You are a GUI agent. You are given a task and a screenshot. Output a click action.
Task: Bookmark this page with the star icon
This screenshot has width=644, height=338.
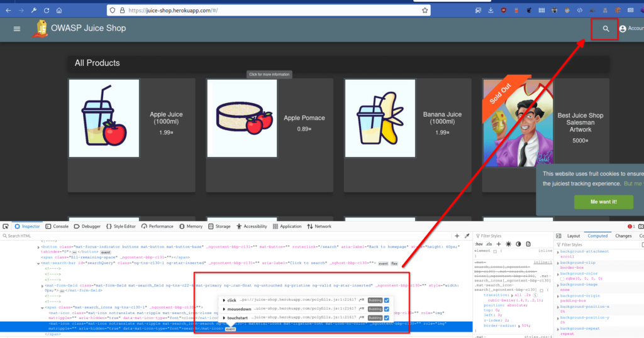click(x=425, y=11)
